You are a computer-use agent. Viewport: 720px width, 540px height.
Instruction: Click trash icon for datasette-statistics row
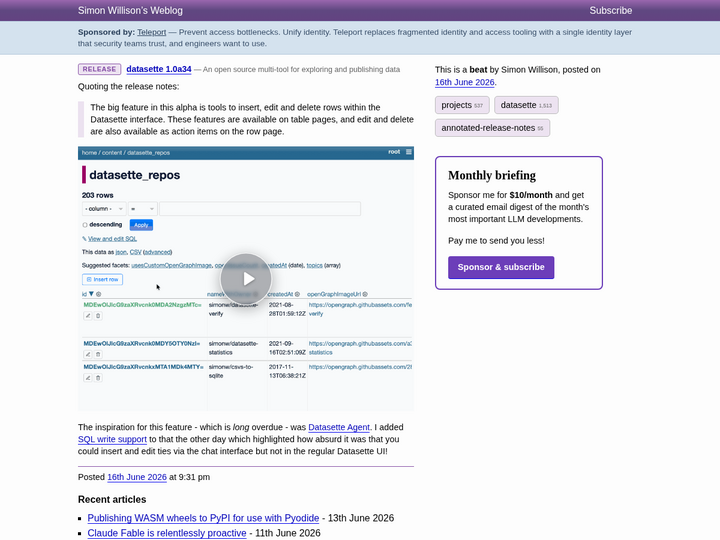(98, 354)
